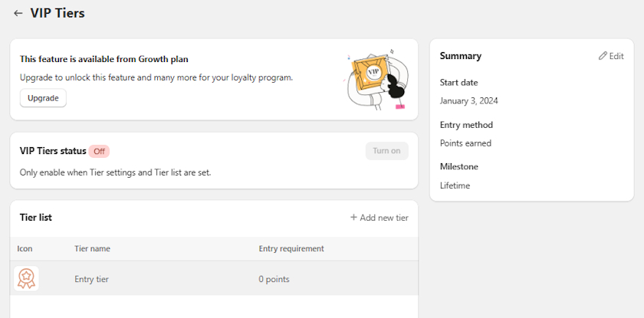Click the VIP Tiers page title
This screenshot has width=644, height=318.
(x=58, y=13)
